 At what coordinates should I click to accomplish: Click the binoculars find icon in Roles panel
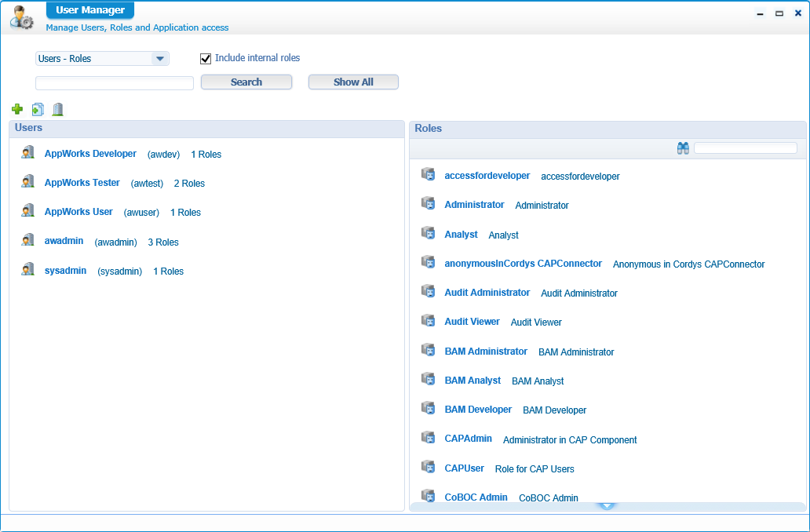(683, 149)
